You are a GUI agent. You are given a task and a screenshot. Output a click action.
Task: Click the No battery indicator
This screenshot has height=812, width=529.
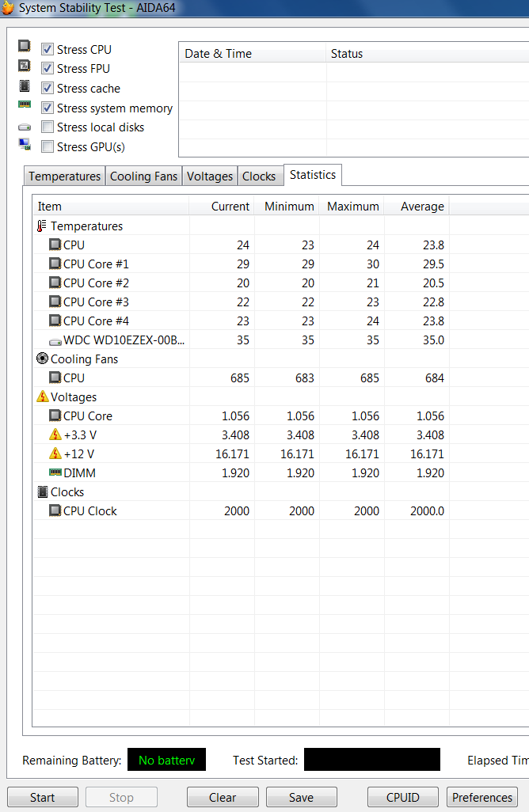click(166, 759)
